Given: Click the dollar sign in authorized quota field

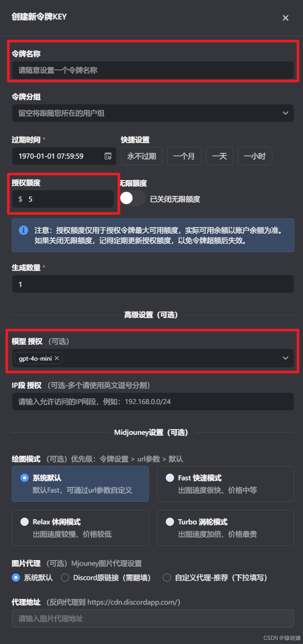Looking at the screenshot, I should pos(20,199).
